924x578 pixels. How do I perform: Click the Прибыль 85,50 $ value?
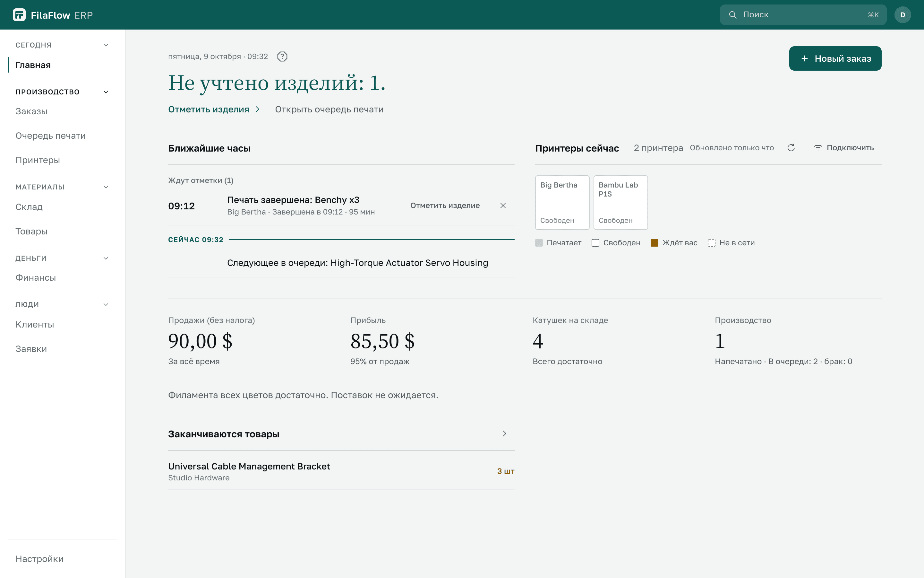click(x=382, y=341)
